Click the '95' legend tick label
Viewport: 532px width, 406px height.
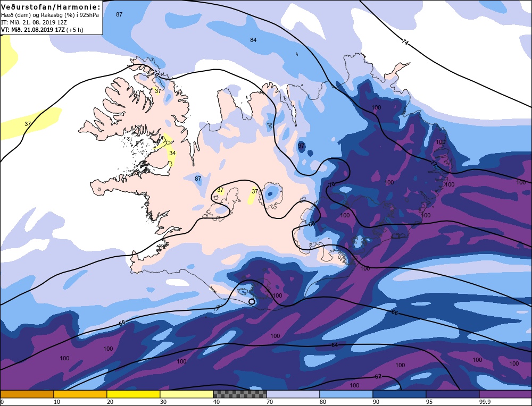pyautogui.click(x=429, y=402)
